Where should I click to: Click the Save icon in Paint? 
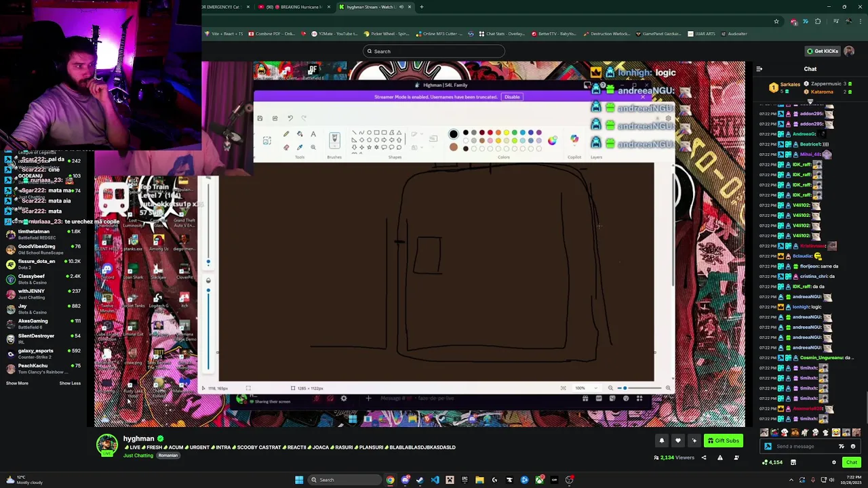click(260, 118)
